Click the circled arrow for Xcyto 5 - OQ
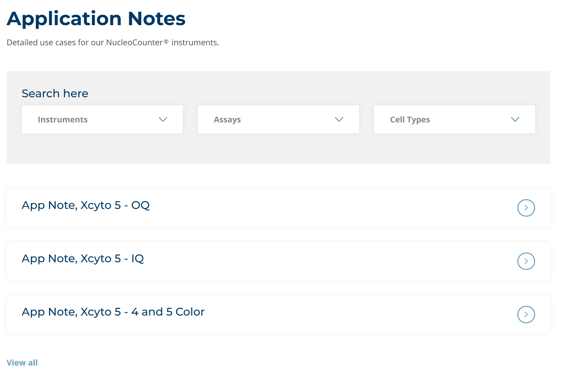The height and width of the screenshot is (392, 568). [x=526, y=208]
